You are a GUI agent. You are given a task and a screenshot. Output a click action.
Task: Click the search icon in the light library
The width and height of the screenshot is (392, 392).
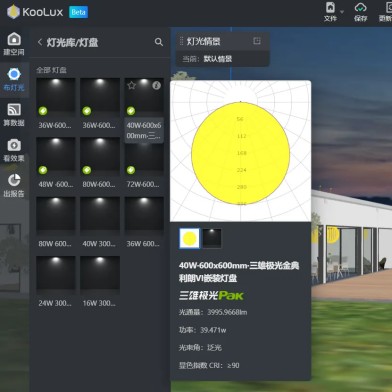(x=159, y=42)
